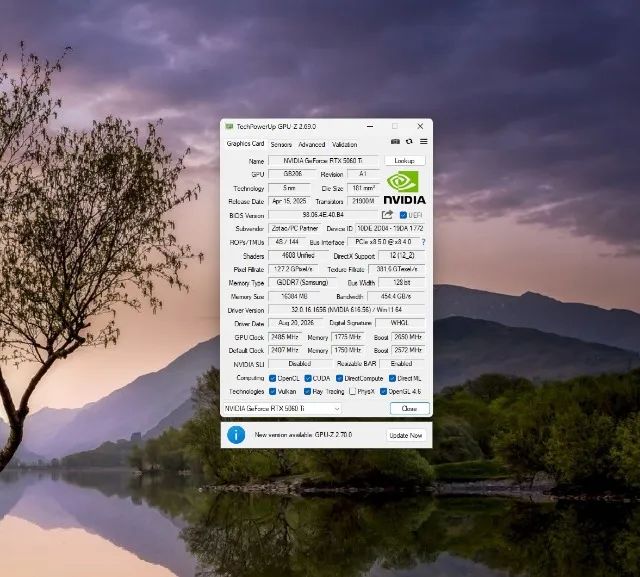Click the New version available message text
This screenshot has height=577, width=640.
click(303, 435)
